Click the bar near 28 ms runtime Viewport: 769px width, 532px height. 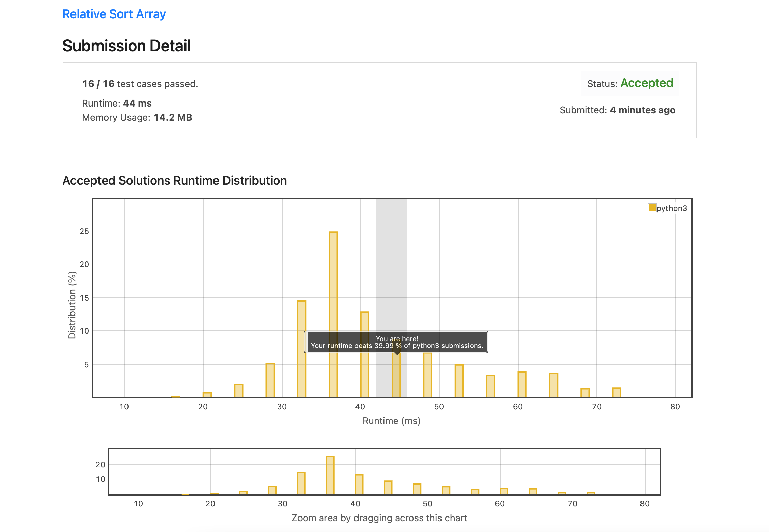[270, 380]
